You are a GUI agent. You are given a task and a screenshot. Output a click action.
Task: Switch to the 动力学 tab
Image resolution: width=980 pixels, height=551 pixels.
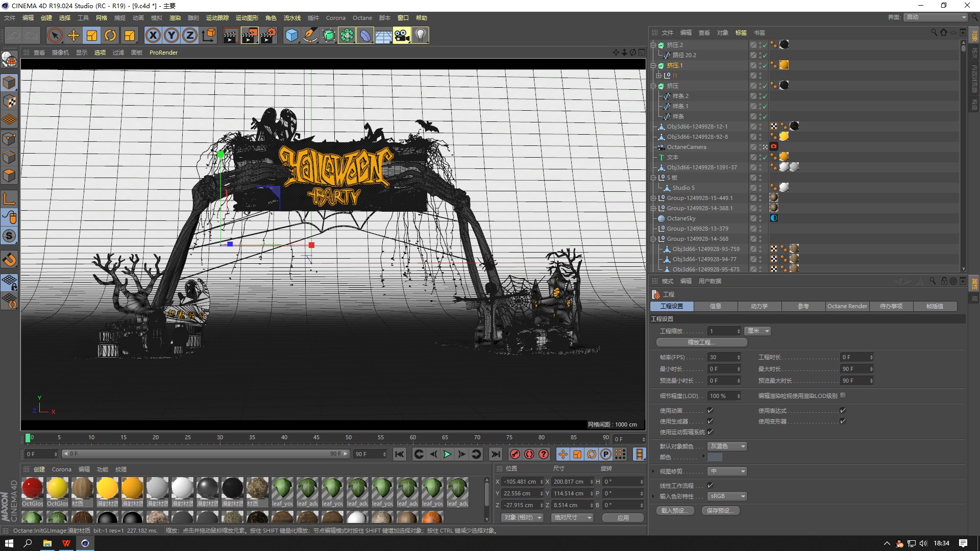point(759,306)
